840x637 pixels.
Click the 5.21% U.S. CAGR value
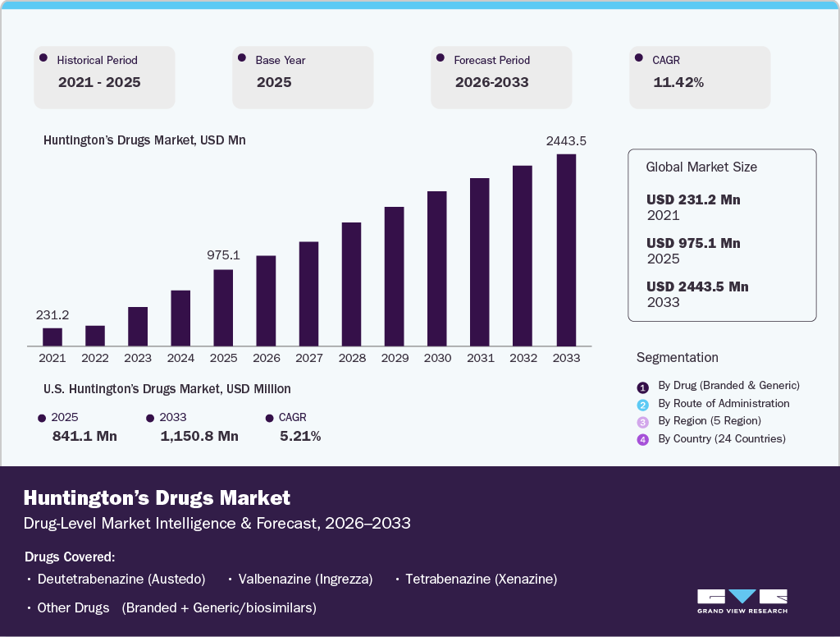pos(300,436)
